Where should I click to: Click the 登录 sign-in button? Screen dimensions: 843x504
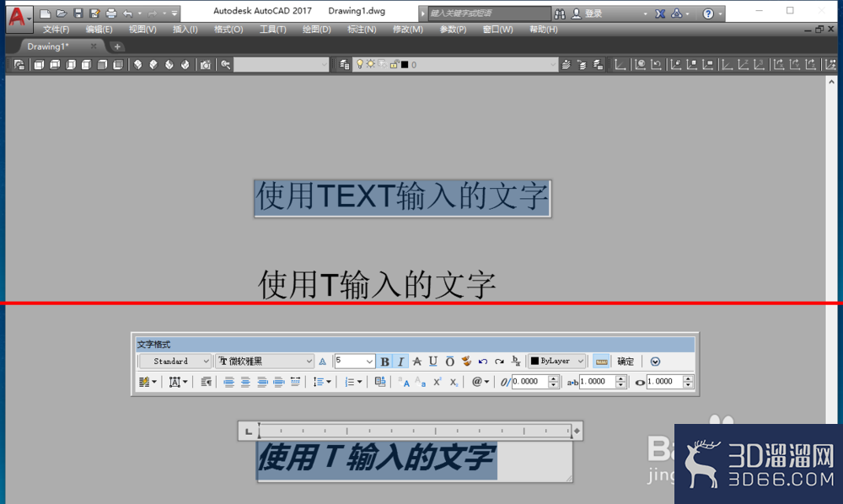coord(587,14)
